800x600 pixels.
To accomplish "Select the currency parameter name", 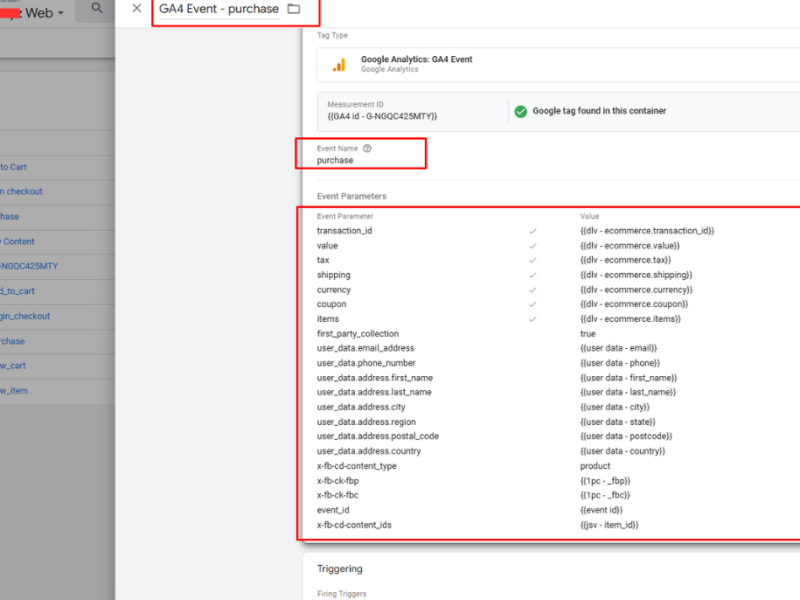I will point(334,289).
